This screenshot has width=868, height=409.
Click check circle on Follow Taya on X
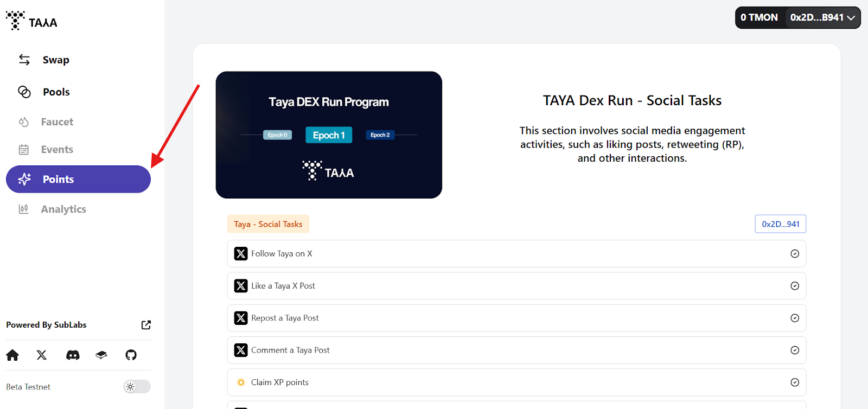(x=795, y=253)
